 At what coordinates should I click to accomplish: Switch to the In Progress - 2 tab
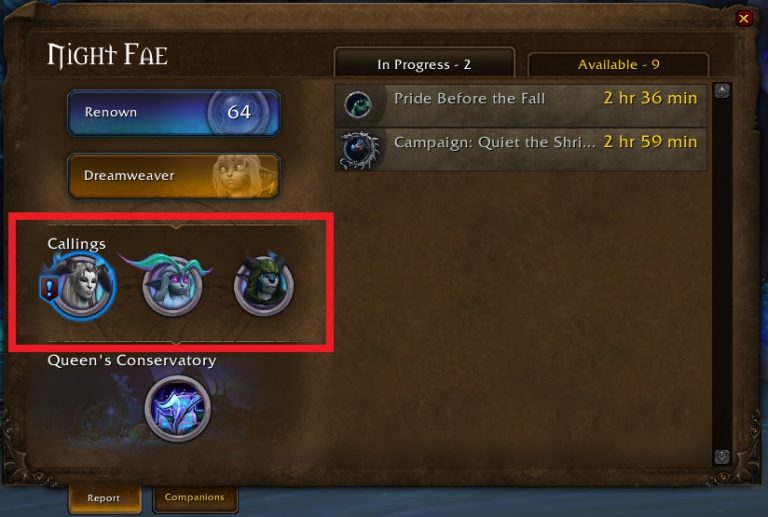click(x=424, y=63)
